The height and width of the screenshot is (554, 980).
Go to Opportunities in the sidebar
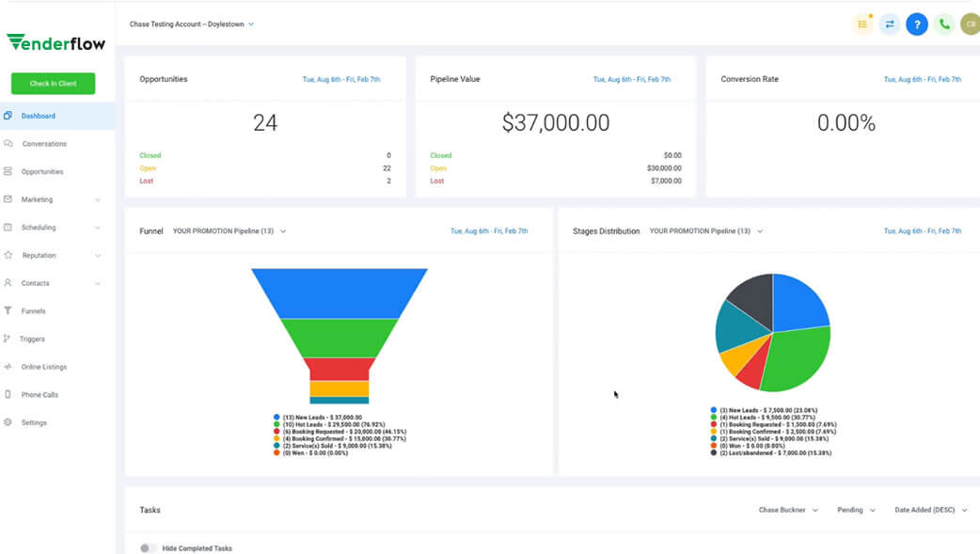[x=42, y=171]
